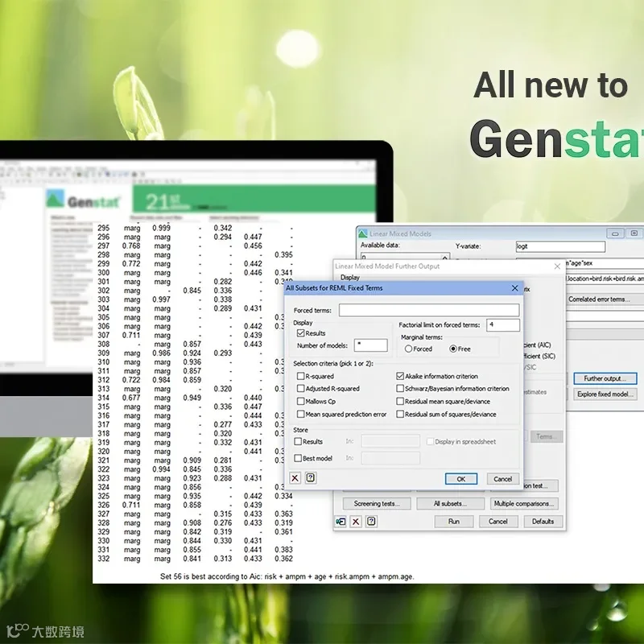Close the All Subsets for REML Fixed Terms dialog

coord(514,288)
